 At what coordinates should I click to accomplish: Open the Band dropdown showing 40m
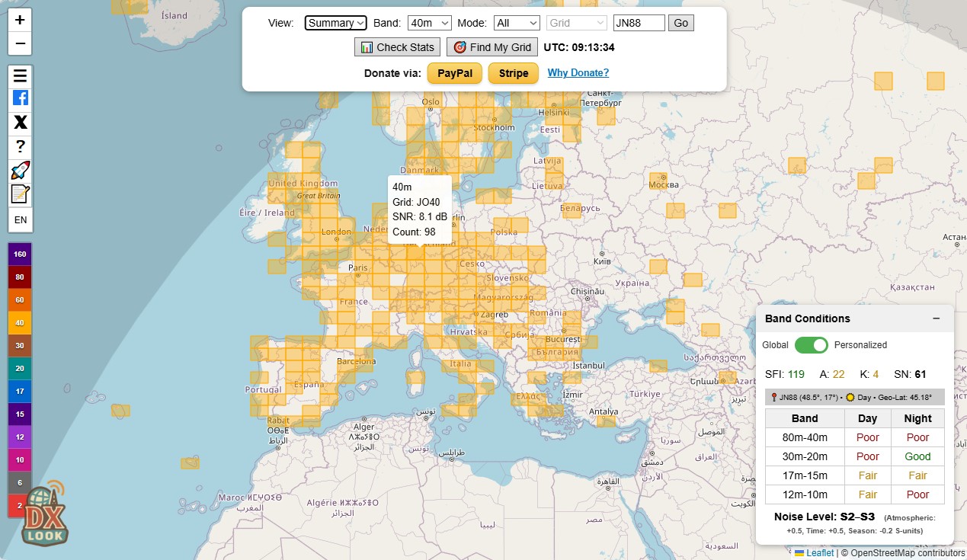pyautogui.click(x=429, y=23)
